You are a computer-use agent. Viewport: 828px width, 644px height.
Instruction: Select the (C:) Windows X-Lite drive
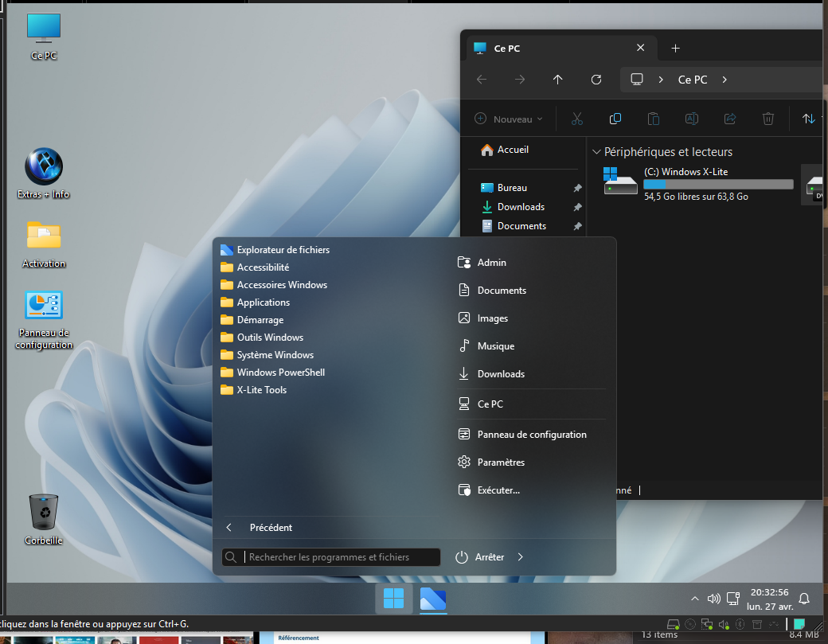[x=698, y=183]
